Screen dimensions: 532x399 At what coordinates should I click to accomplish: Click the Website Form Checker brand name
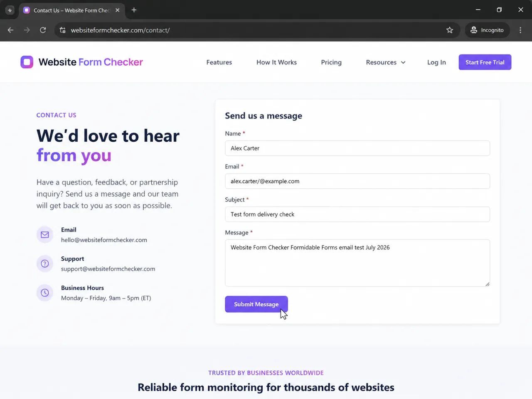point(91,62)
